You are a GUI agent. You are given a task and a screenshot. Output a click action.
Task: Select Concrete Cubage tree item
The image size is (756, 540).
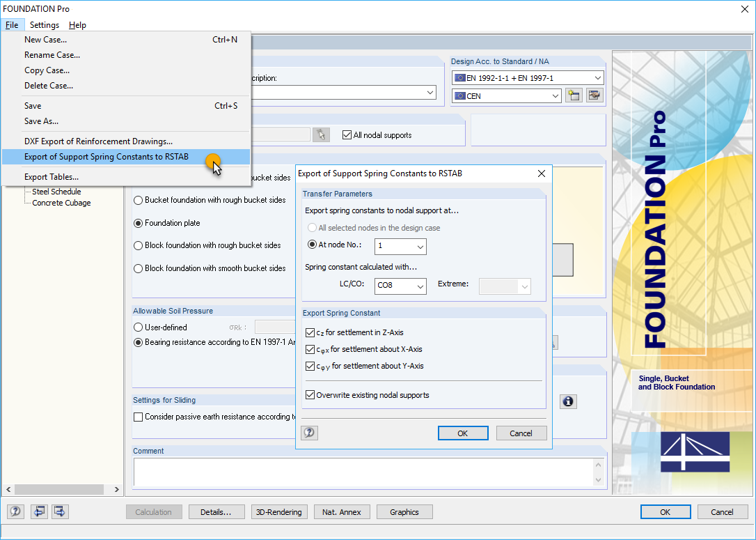pyautogui.click(x=61, y=203)
